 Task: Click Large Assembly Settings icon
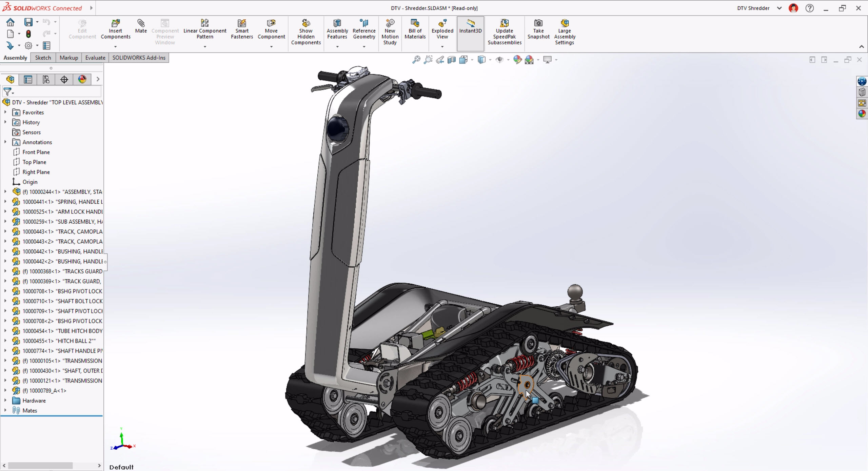pos(565,23)
